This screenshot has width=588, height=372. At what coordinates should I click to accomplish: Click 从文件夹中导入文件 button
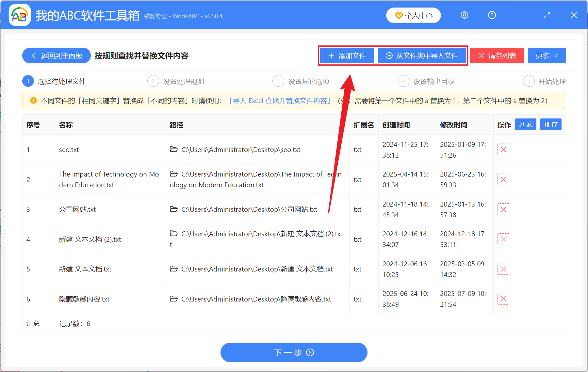(422, 55)
